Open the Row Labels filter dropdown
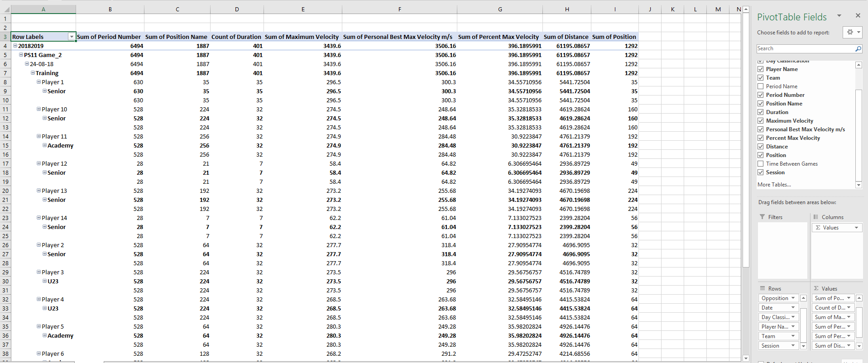 coord(71,37)
